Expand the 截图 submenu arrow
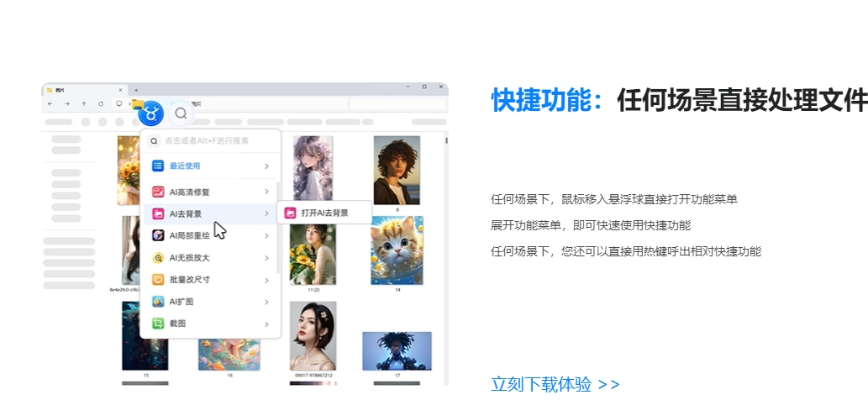Viewport: 868px width, 416px height. tap(266, 324)
